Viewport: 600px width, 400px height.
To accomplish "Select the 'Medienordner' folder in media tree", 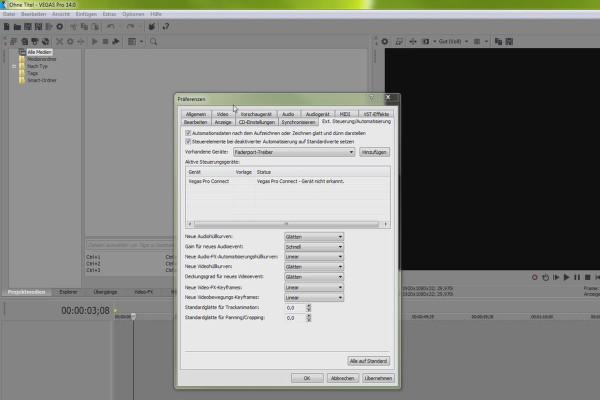I will tap(42, 59).
